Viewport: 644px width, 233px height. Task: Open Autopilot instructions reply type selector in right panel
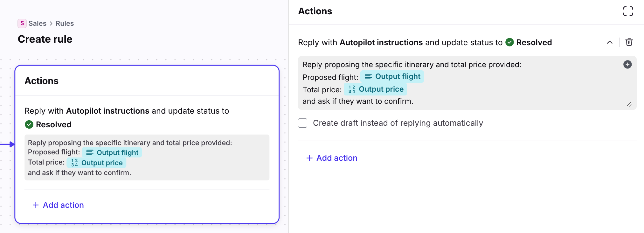click(x=381, y=42)
